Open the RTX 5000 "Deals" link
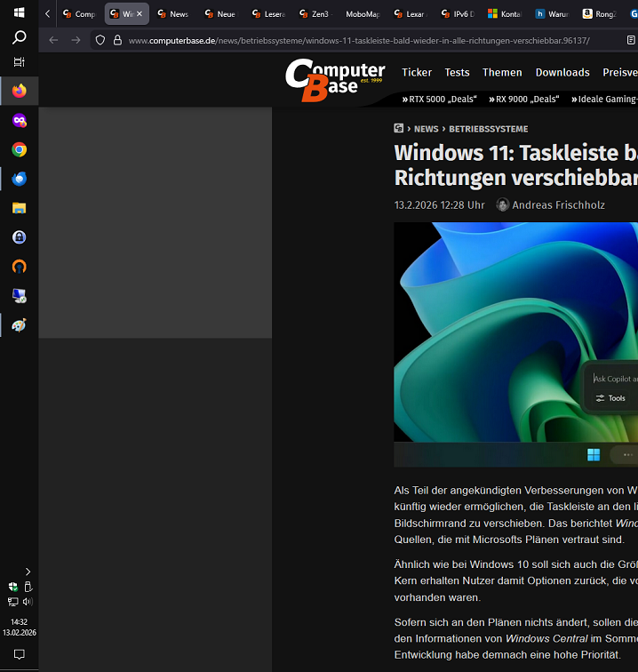This screenshot has width=638, height=672. coord(439,100)
